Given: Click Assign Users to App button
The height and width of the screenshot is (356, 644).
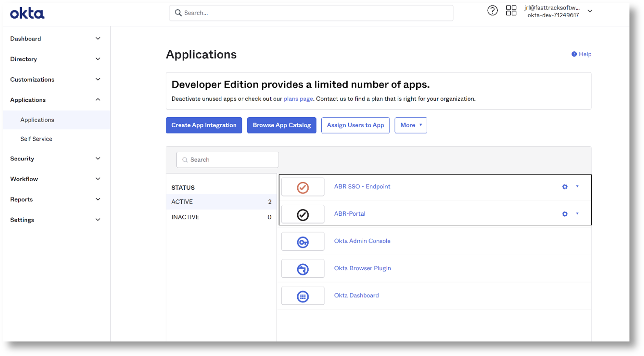Looking at the screenshot, I should click(x=355, y=125).
